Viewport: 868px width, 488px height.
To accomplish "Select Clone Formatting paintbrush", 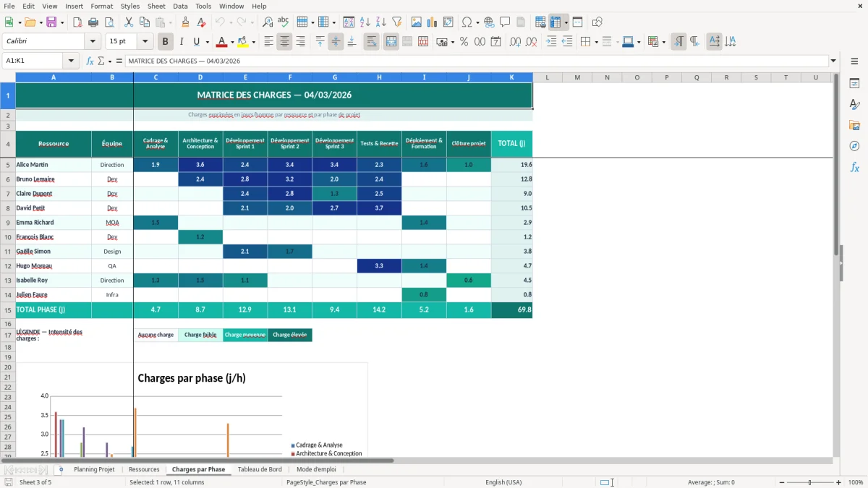I will tap(185, 22).
